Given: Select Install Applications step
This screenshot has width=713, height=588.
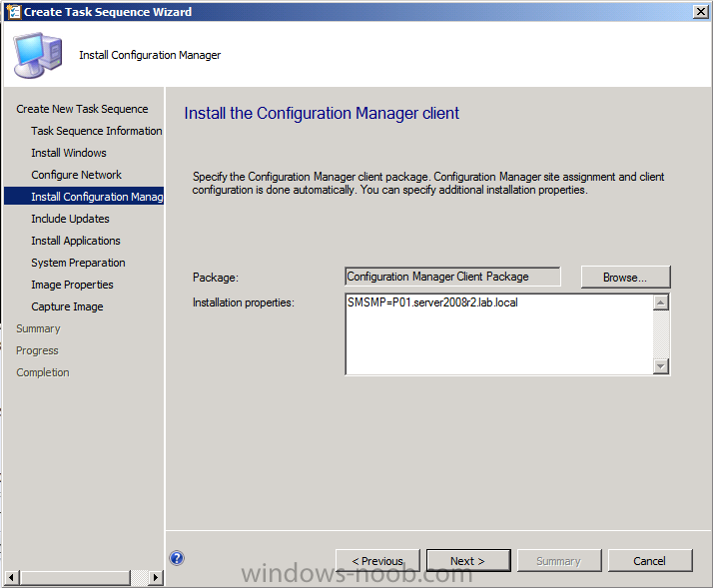Looking at the screenshot, I should tap(76, 241).
